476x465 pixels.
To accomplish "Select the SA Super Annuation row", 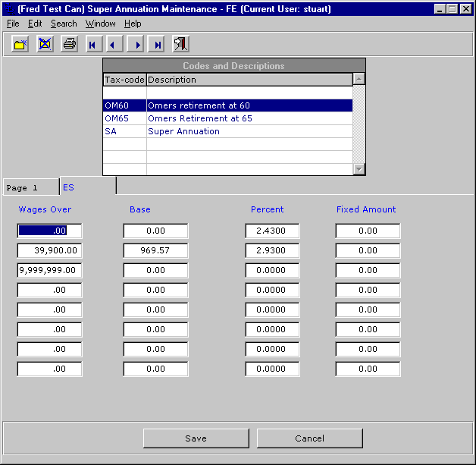I will click(x=227, y=131).
